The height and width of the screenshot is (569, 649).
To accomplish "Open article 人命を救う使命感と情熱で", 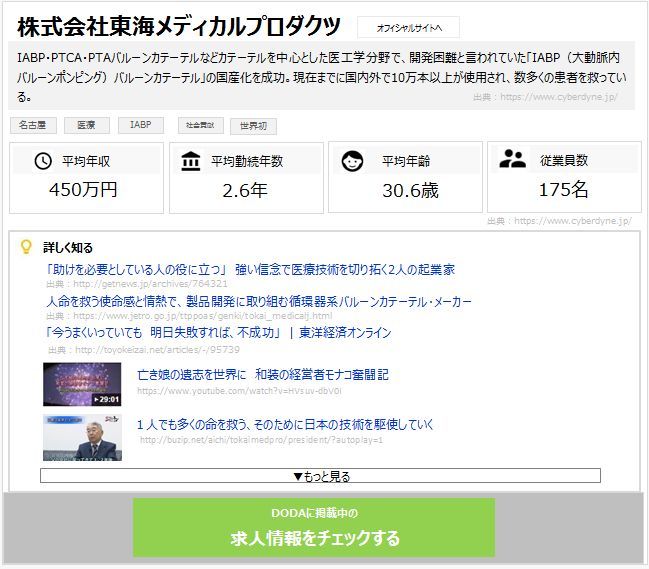I will [x=259, y=301].
